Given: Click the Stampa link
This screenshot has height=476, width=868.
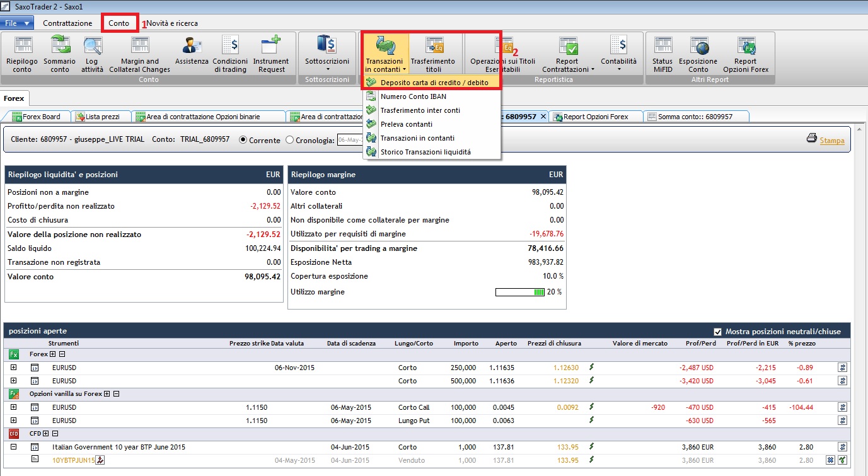Looking at the screenshot, I should point(832,141).
